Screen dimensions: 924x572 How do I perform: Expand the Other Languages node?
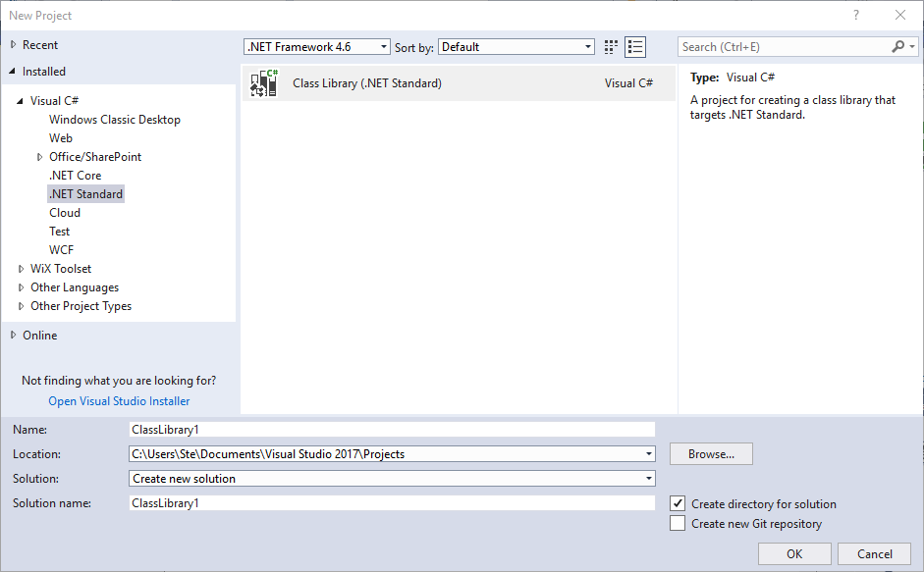20,286
